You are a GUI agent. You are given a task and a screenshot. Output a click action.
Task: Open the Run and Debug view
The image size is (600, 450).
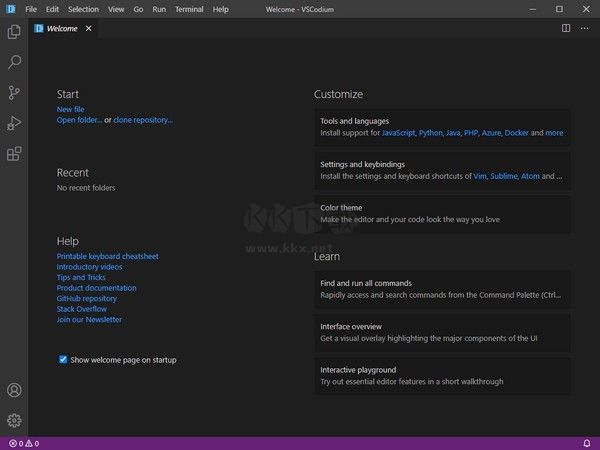pyautogui.click(x=14, y=123)
